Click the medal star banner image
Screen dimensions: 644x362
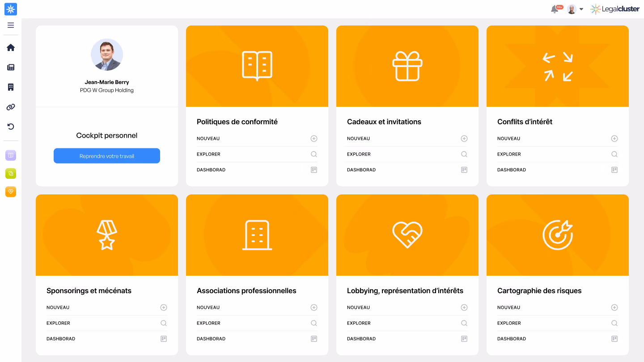click(107, 235)
